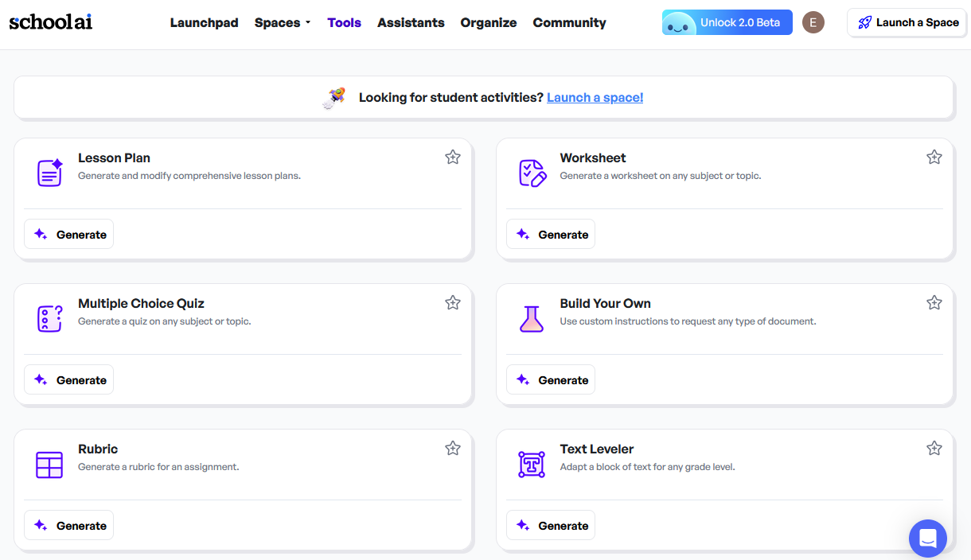Viewport: 971px width, 560px height.
Task: Follow the 'Launch a space!' link
Action: (595, 97)
